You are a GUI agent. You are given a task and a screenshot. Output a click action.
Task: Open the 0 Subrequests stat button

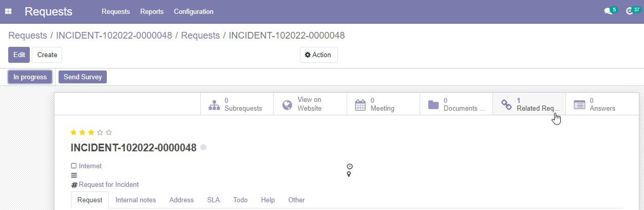(x=237, y=104)
